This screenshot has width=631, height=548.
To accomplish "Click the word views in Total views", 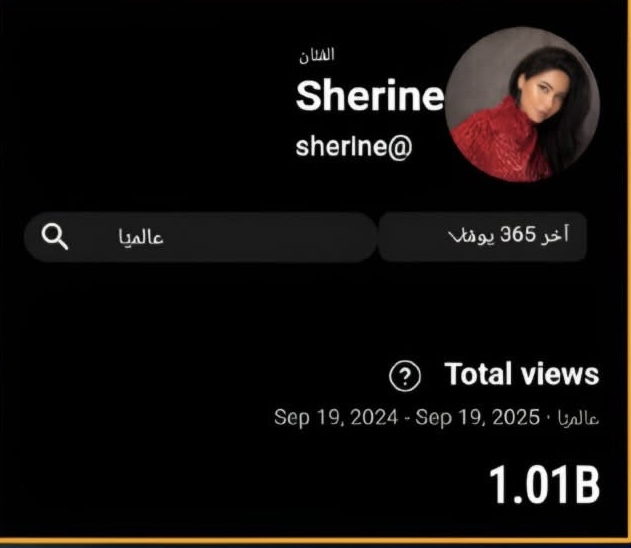I will 560,374.
